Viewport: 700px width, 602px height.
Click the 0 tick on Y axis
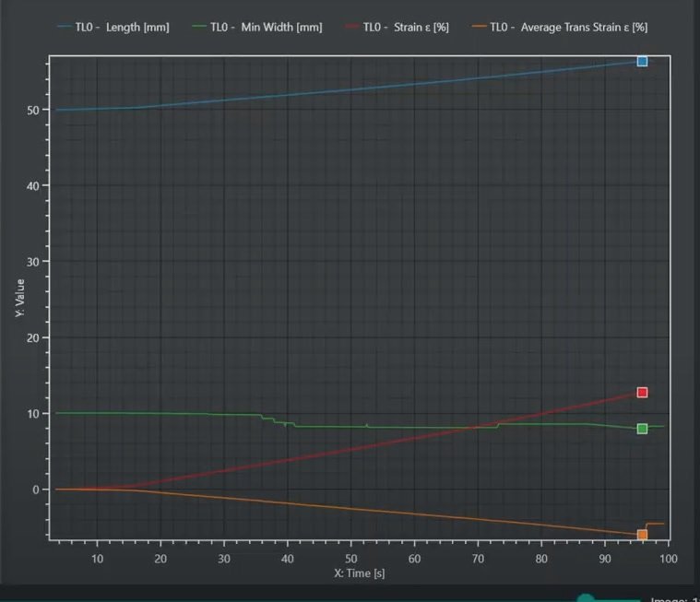tap(38, 490)
